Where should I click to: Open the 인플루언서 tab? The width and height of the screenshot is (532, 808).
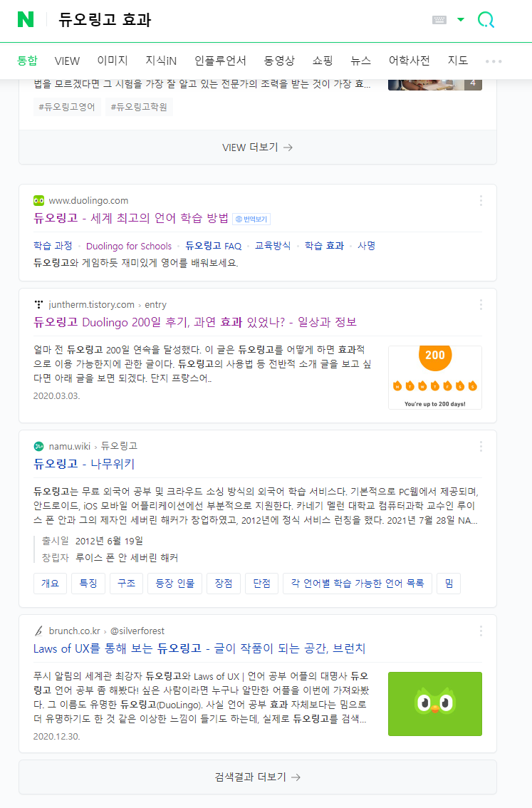(220, 61)
